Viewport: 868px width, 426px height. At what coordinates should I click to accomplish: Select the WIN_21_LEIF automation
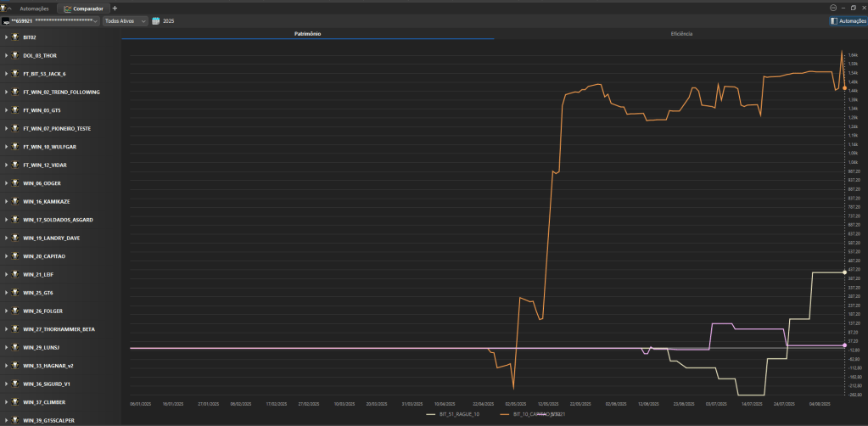tap(38, 274)
